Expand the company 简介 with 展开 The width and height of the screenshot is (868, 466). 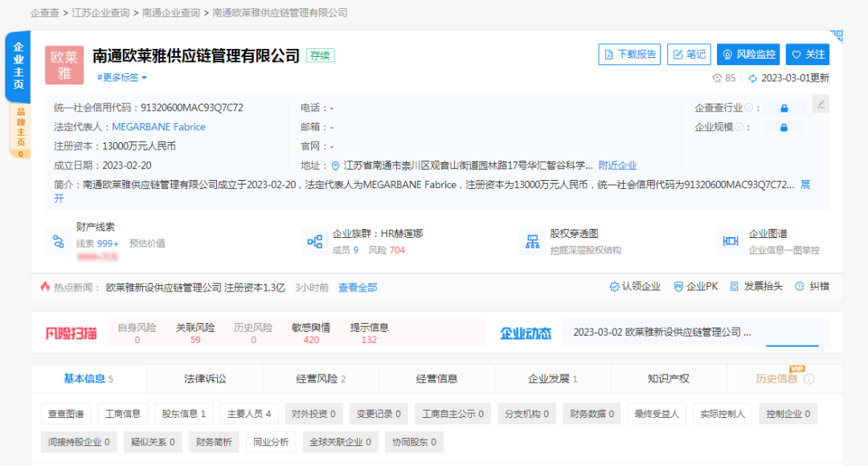coord(805,185)
